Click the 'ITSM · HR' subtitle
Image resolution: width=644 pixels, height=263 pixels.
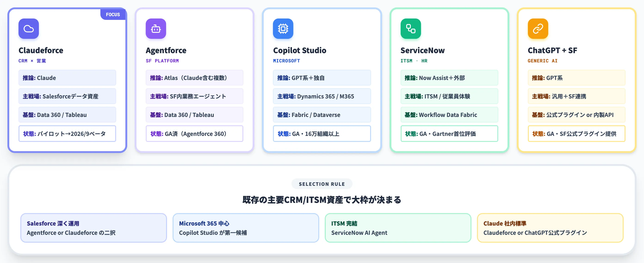pos(414,61)
